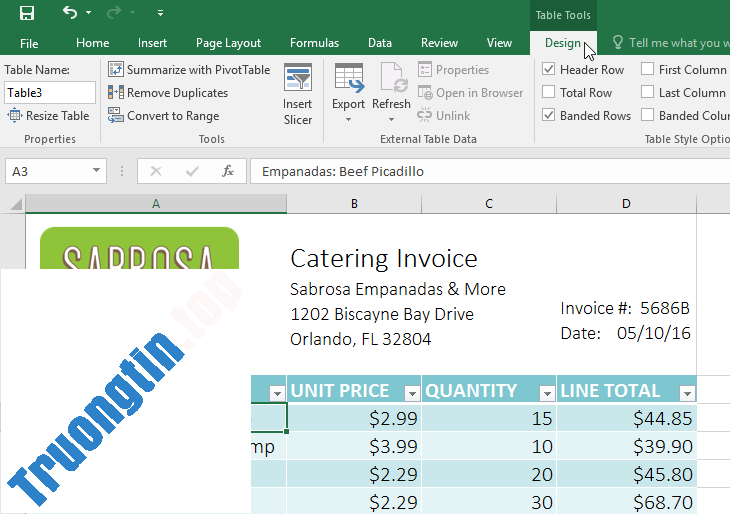Screen dimensions: 730x514
Task: Open the Page Layout tab
Action: [x=228, y=43]
